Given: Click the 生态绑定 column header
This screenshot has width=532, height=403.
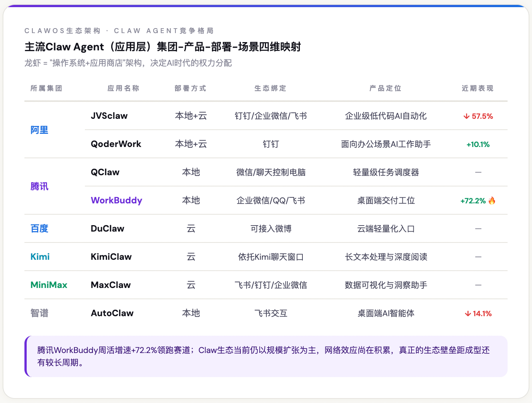Looking at the screenshot, I should (271, 88).
